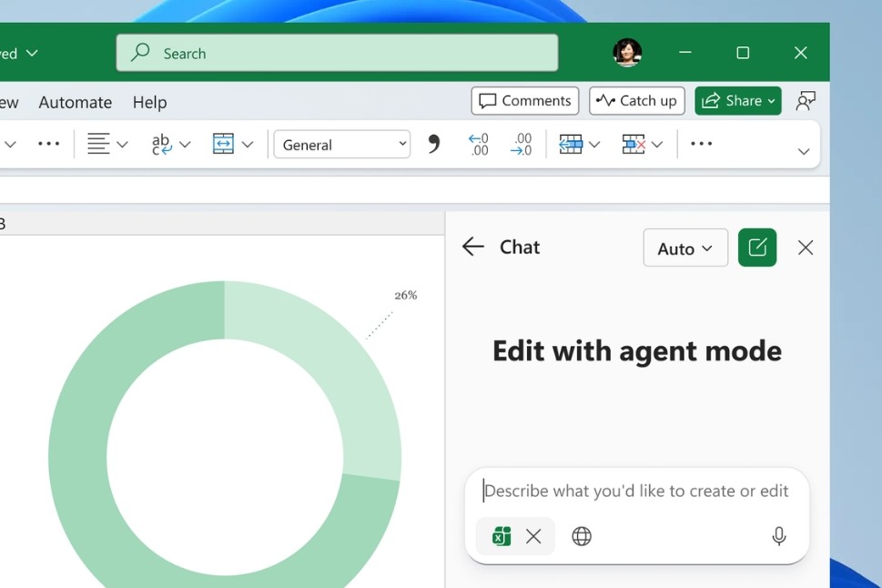Start a new chat with the green compose icon
The image size is (882, 588).
tap(757, 248)
